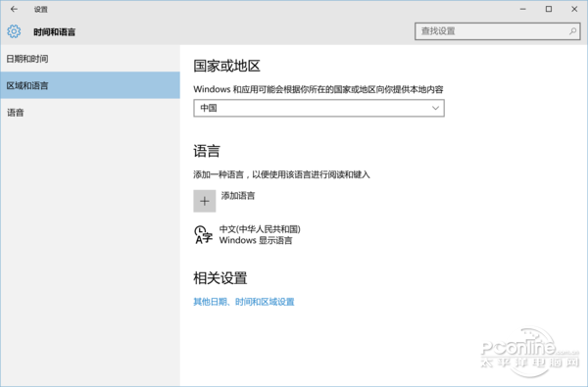Select 中文(中华人民共和国) language entry
The image size is (588, 387).
tap(248, 234)
